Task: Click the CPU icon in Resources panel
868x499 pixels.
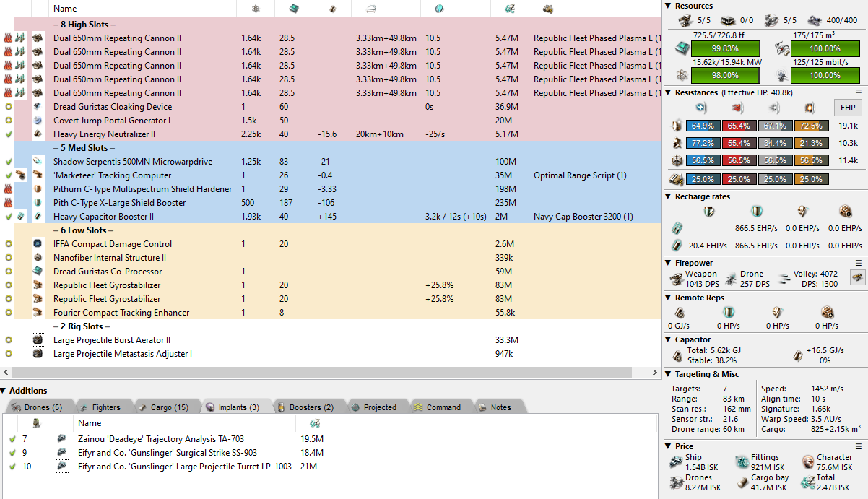Action: [x=681, y=48]
